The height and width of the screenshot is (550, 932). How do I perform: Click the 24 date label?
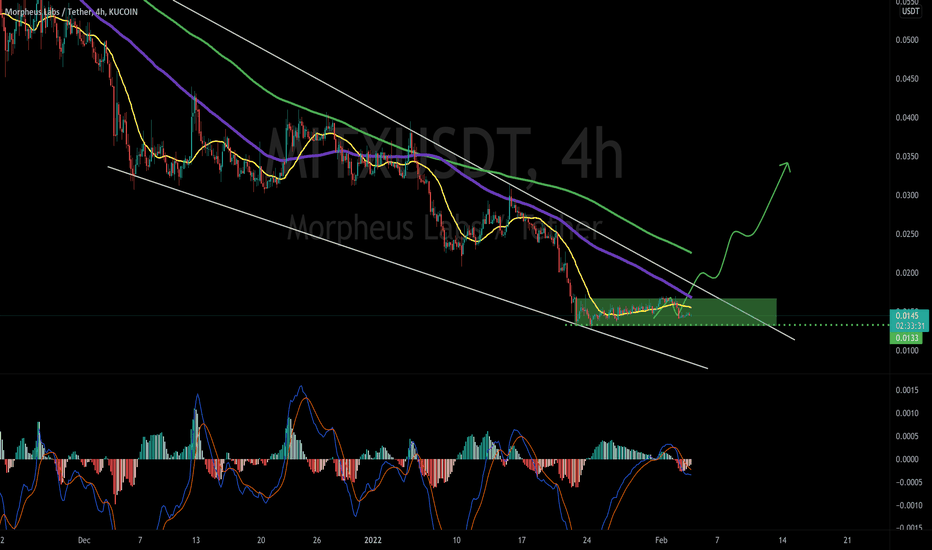tap(587, 540)
